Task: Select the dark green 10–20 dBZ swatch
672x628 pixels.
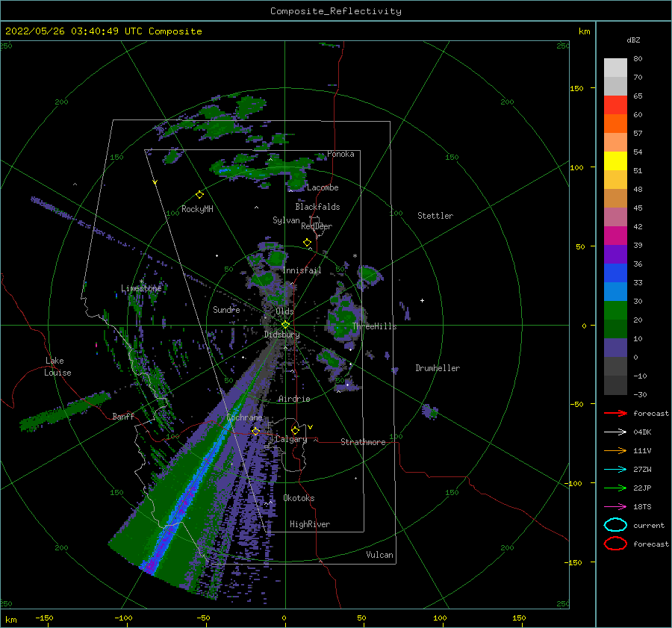Action: click(615, 329)
